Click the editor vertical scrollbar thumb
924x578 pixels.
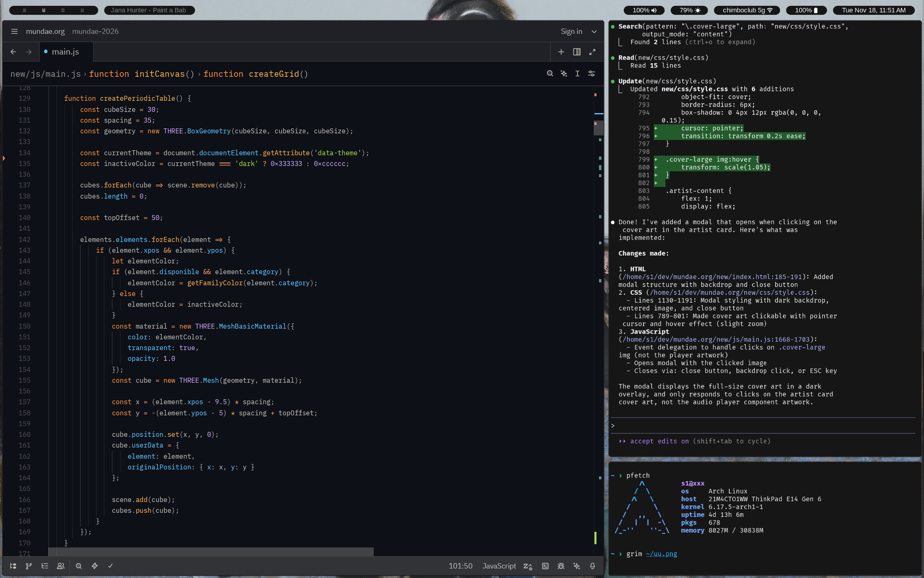(x=598, y=128)
